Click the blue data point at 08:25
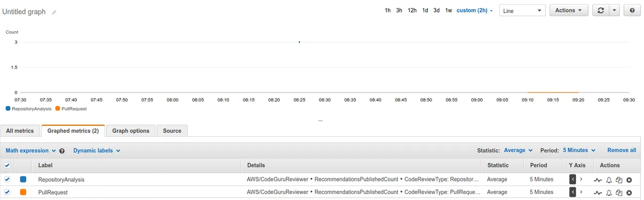Image resolution: width=644 pixels, height=200 pixels. click(x=299, y=42)
